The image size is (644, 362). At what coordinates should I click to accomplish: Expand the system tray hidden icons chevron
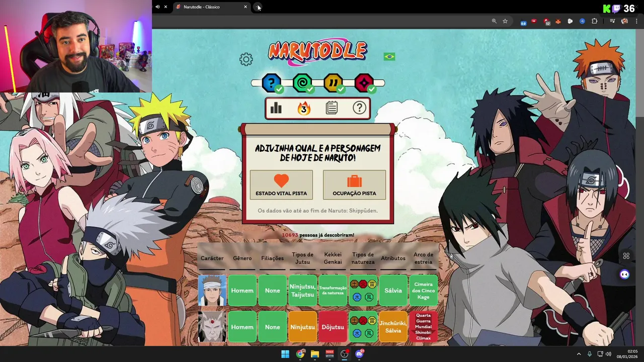click(x=579, y=354)
